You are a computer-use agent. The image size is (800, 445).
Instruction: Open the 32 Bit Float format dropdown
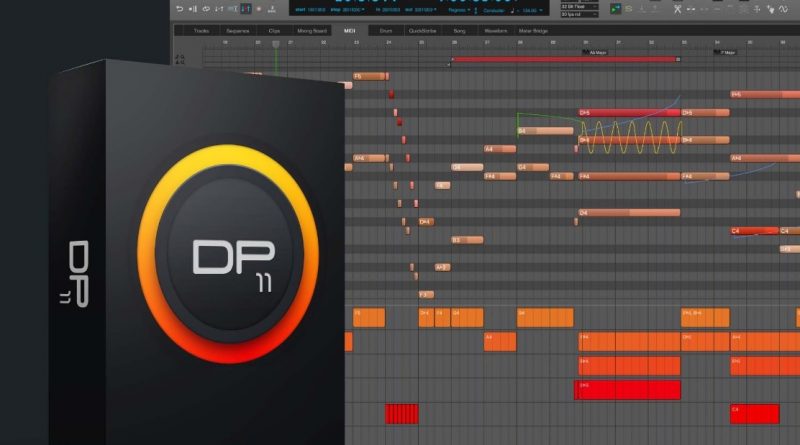tap(579, 7)
